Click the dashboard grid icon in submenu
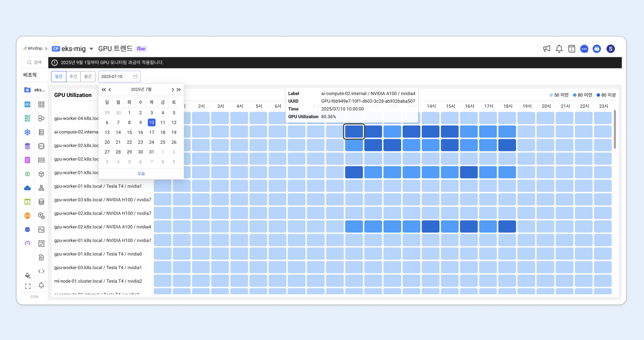 coord(41,104)
